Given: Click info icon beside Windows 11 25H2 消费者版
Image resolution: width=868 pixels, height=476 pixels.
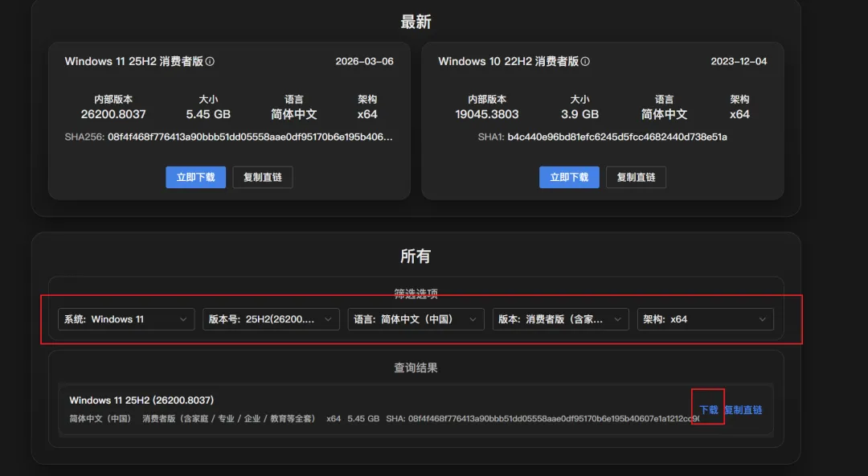Looking at the screenshot, I should click(210, 61).
